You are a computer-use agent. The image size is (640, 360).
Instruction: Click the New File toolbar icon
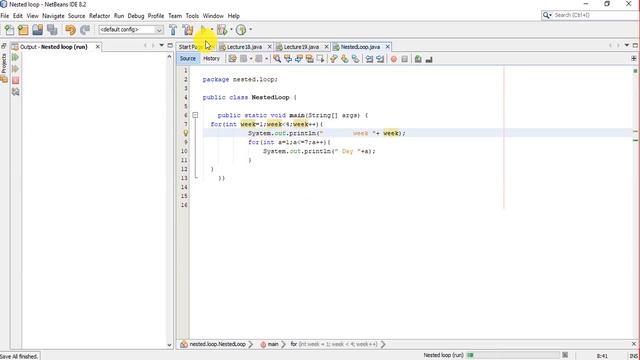coord(9,30)
